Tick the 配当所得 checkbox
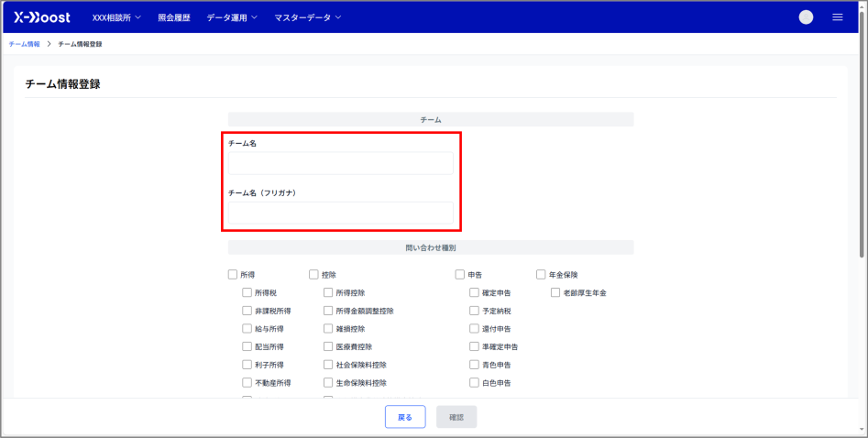Image resolution: width=868 pixels, height=438 pixels. coord(247,346)
